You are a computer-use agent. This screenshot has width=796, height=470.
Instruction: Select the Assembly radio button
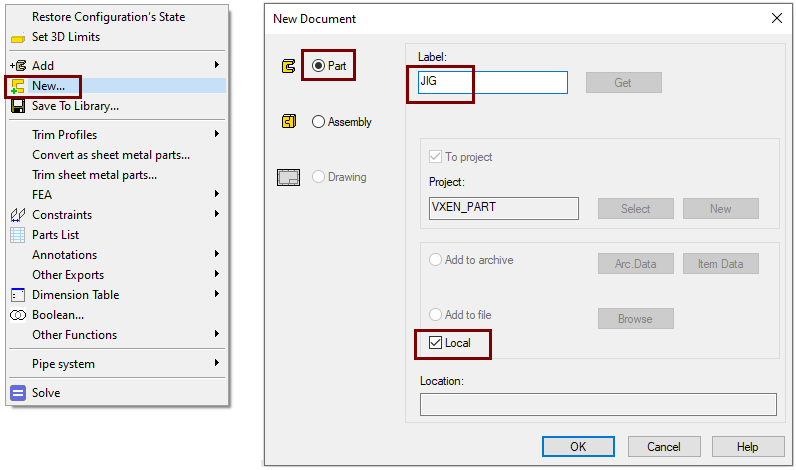319,122
